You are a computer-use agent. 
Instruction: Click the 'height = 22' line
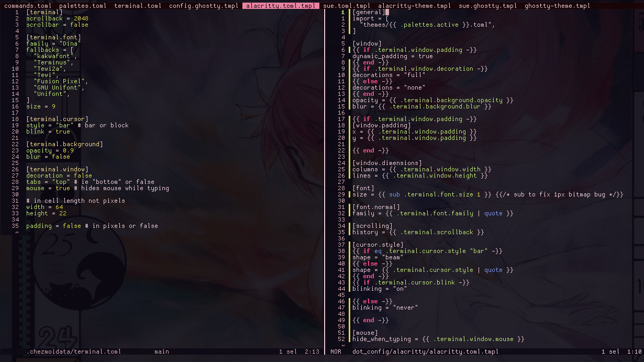coord(46,213)
